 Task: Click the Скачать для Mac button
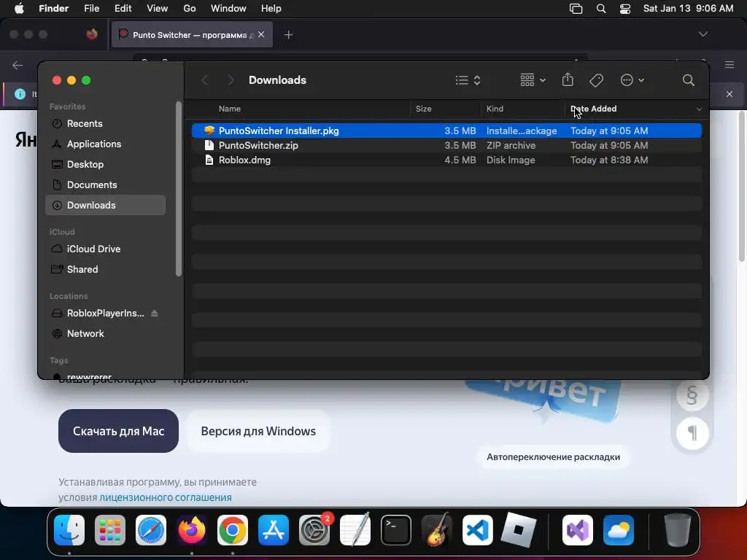pos(119,431)
